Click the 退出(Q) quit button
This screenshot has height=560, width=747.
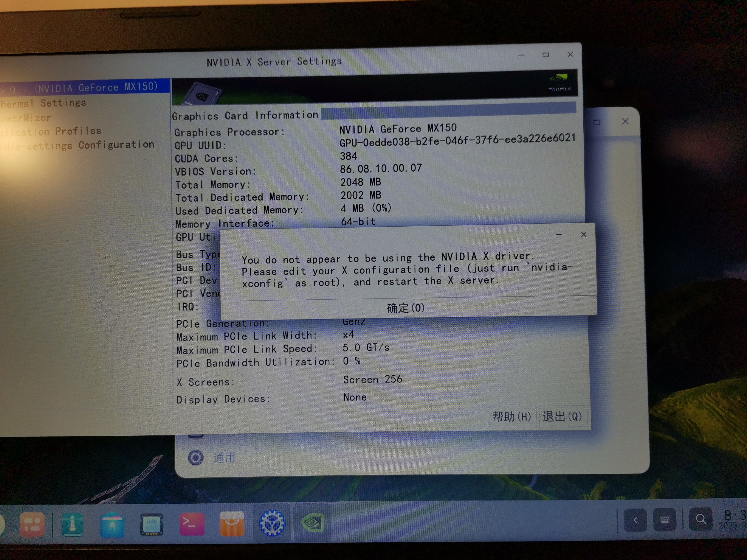[x=562, y=416]
